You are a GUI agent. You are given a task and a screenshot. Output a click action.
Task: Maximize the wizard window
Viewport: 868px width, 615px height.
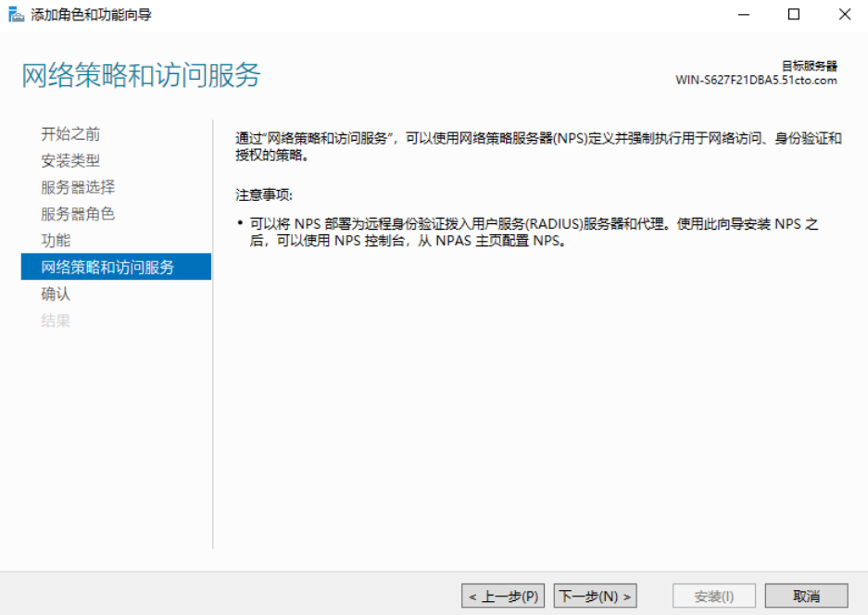(794, 15)
